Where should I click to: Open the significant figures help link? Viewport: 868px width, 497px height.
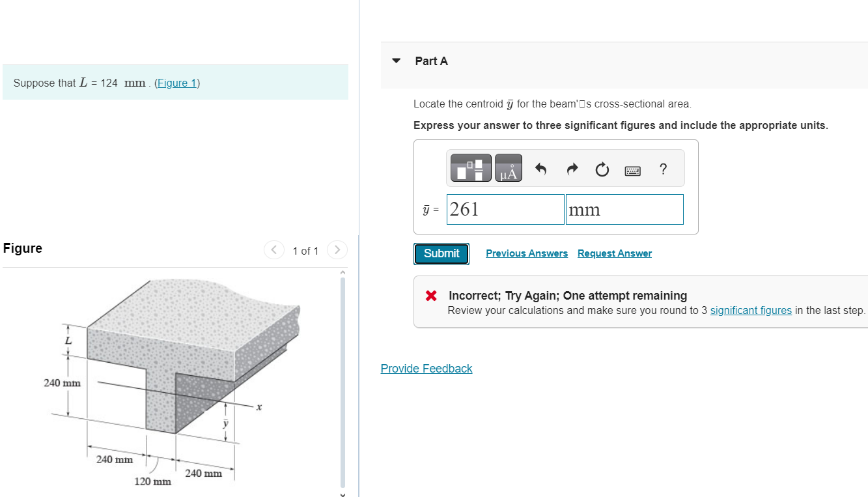click(750, 310)
